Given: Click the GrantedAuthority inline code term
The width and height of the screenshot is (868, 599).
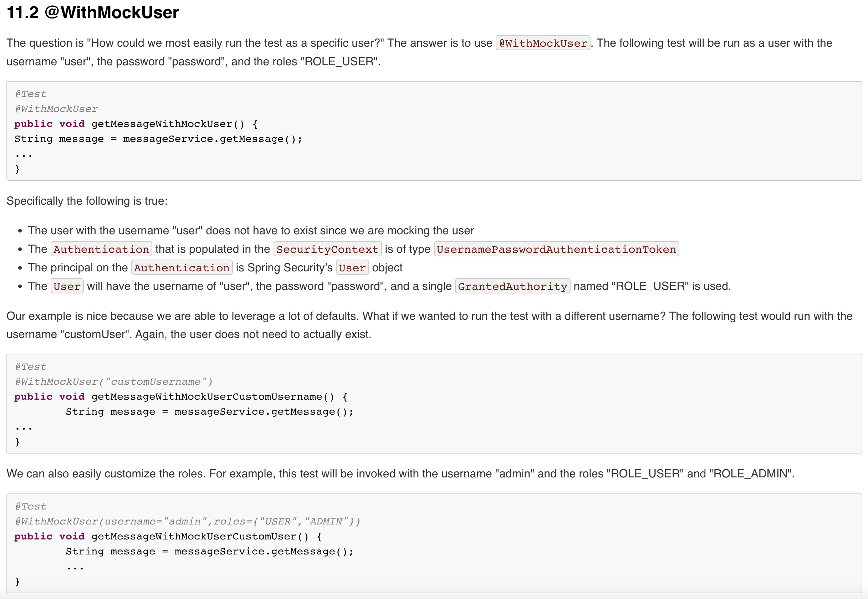Looking at the screenshot, I should [x=512, y=286].
